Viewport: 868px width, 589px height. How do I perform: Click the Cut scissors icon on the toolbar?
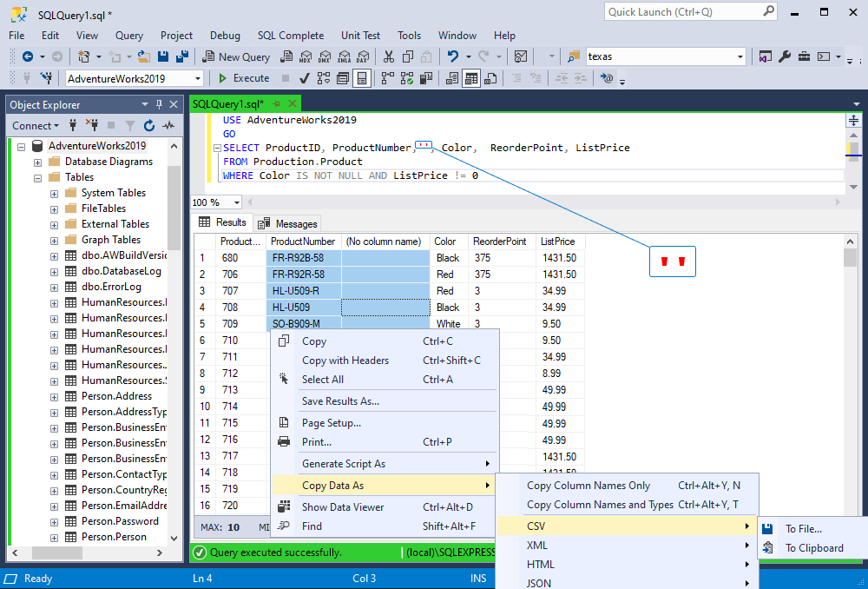coord(389,56)
